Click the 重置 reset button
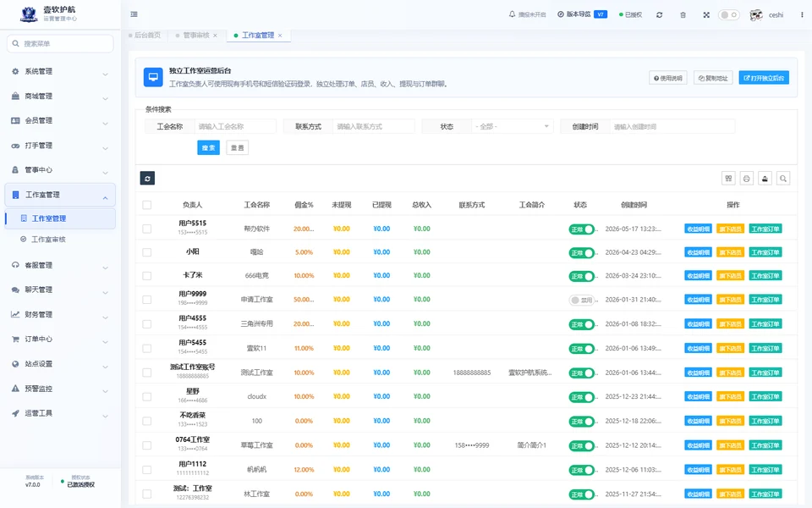812x508 pixels. [x=237, y=147]
